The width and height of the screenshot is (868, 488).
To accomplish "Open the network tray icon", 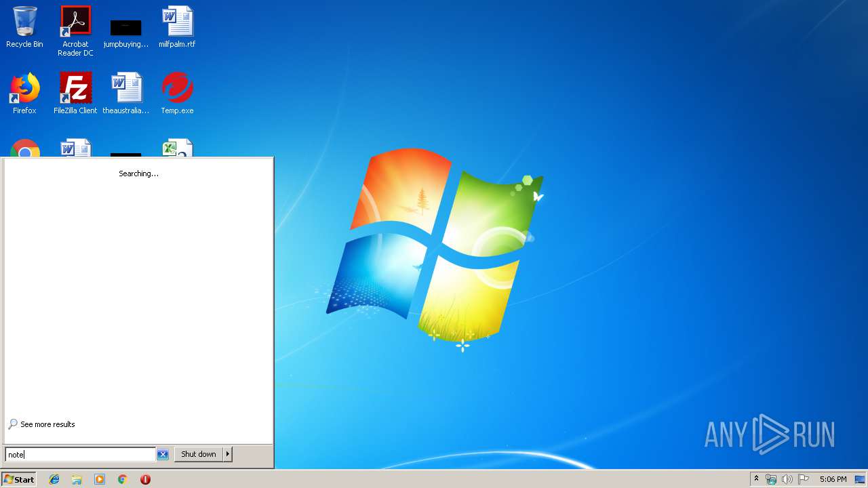I will pyautogui.click(x=771, y=479).
